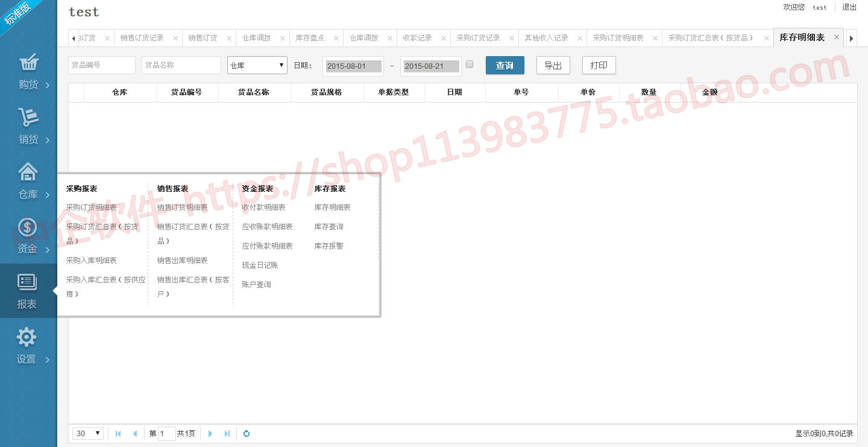Go to next page in pagination bar
This screenshot has width=868, height=447.
(x=210, y=434)
